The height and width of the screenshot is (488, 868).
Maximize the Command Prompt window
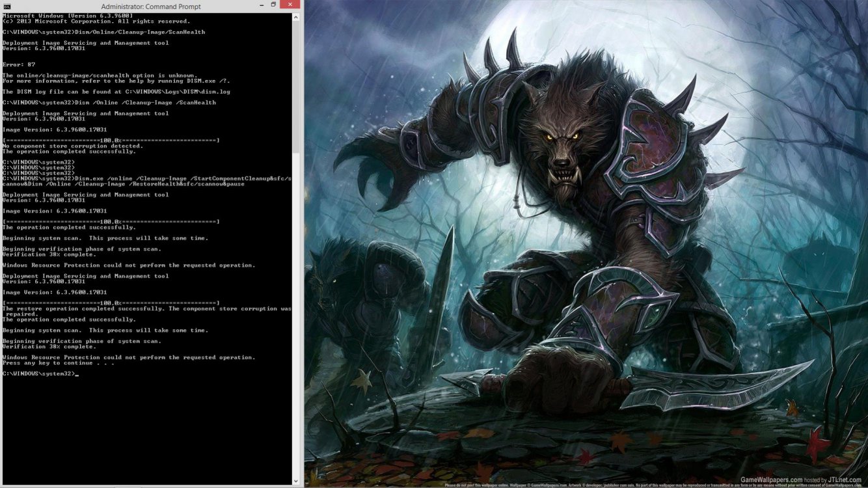pyautogui.click(x=273, y=5)
